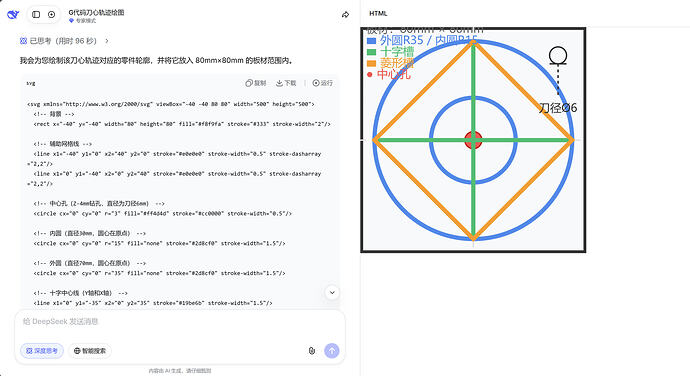Switch to the HTML preview tab

coord(378,14)
